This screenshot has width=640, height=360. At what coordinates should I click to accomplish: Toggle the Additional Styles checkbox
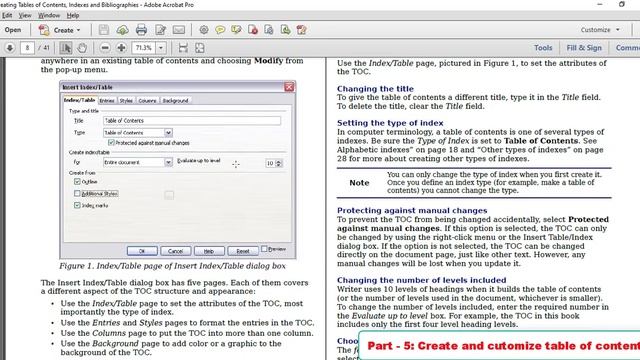coord(77,193)
